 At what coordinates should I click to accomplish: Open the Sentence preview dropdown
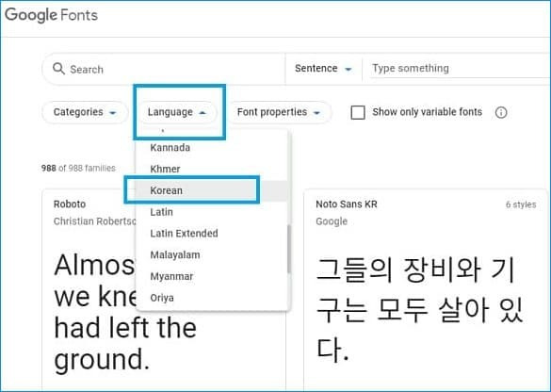tap(323, 69)
